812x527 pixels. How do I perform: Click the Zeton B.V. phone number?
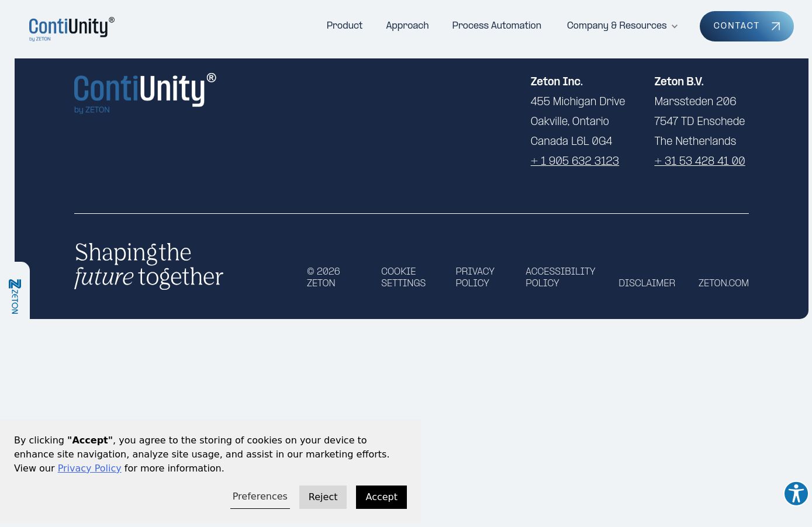coord(699,161)
